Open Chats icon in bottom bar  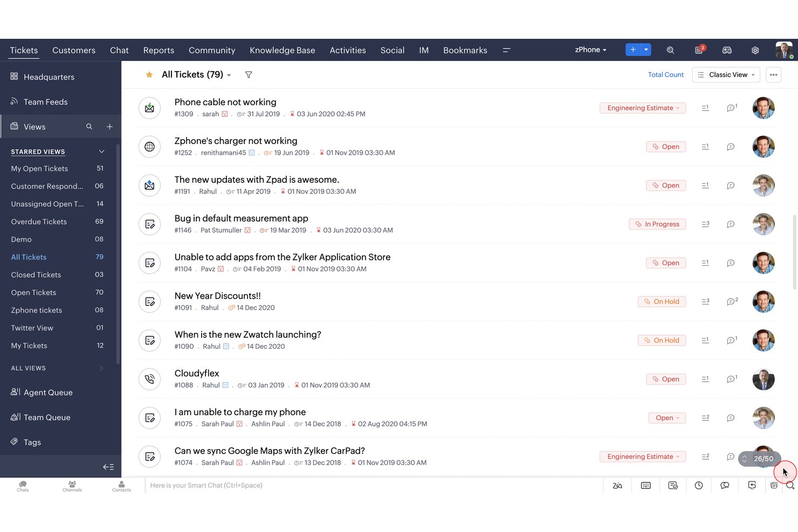[23, 486]
